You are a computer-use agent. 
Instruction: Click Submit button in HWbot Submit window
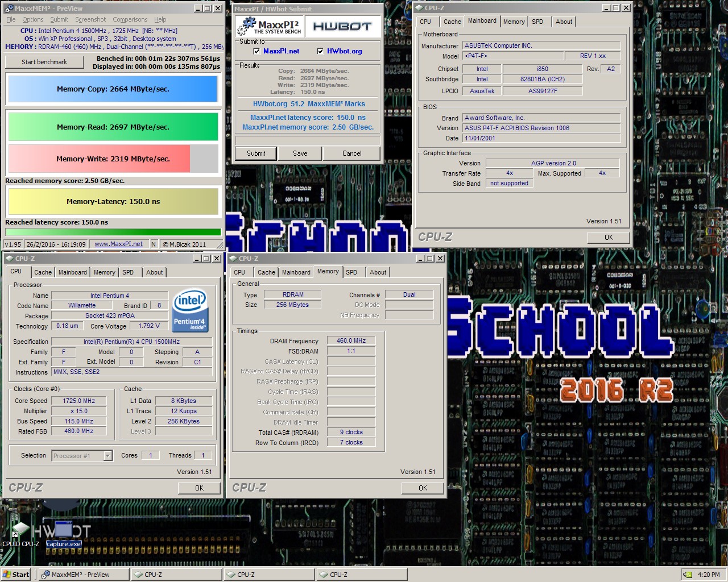(256, 153)
